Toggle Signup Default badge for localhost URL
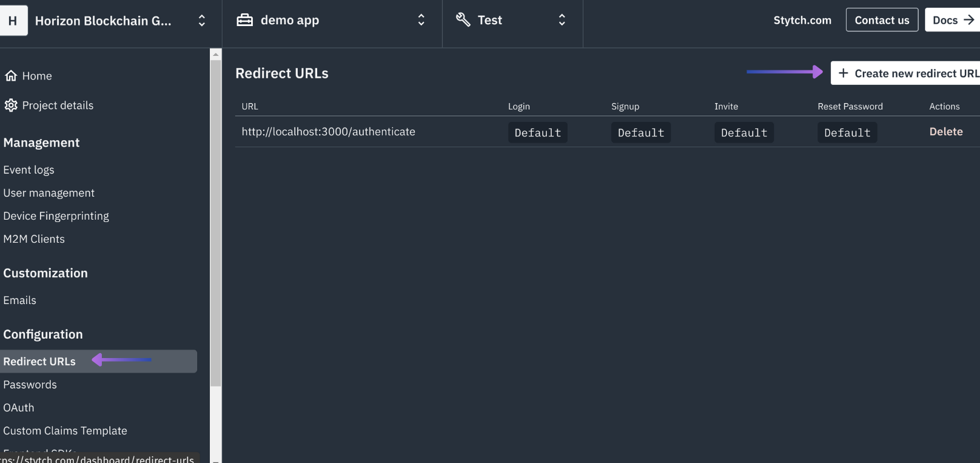The width and height of the screenshot is (980, 463). tap(640, 133)
